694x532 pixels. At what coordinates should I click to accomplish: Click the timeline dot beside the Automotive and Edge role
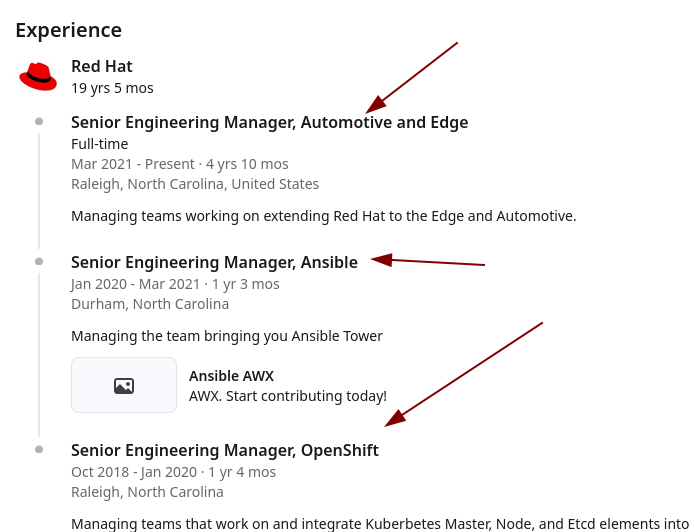[x=39, y=121]
